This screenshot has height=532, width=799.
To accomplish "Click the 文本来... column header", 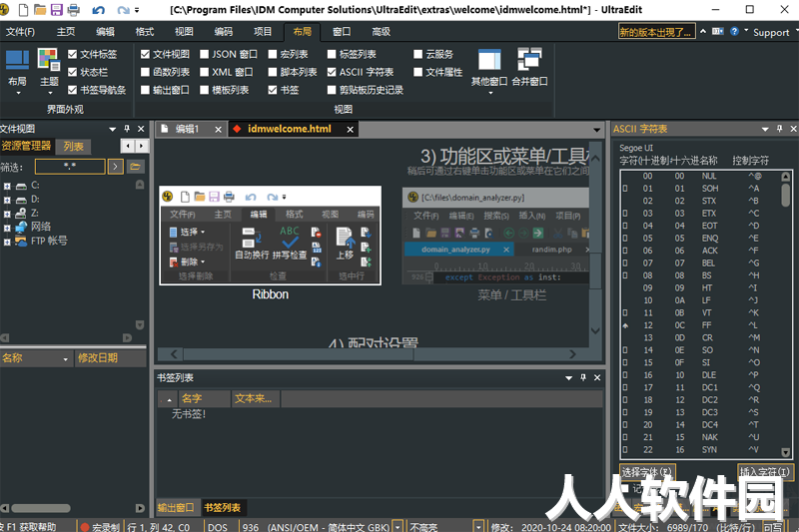I will tap(255, 398).
